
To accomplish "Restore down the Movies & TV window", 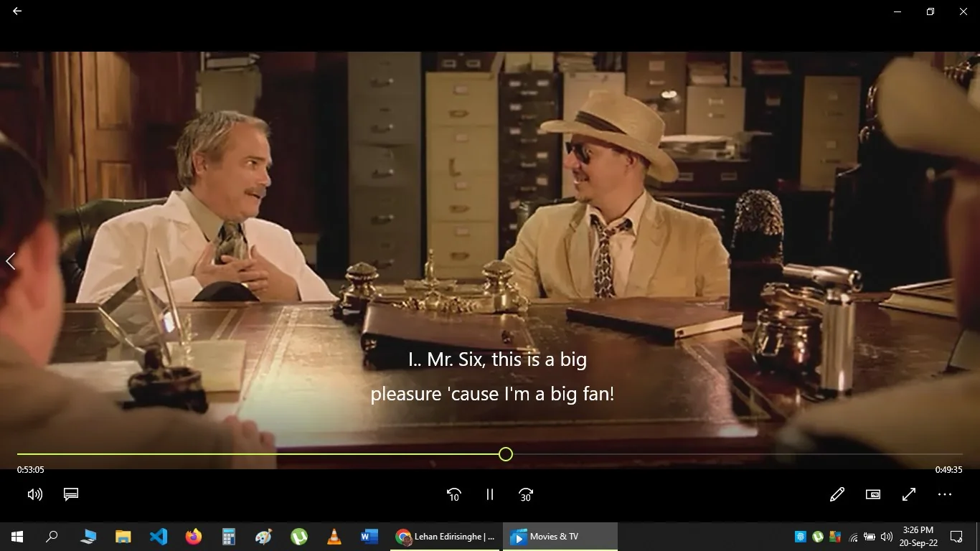I will 930,11.
